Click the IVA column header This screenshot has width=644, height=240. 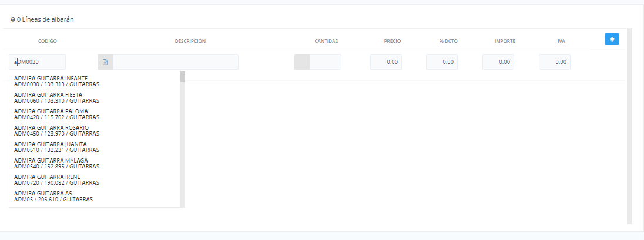[561, 42]
